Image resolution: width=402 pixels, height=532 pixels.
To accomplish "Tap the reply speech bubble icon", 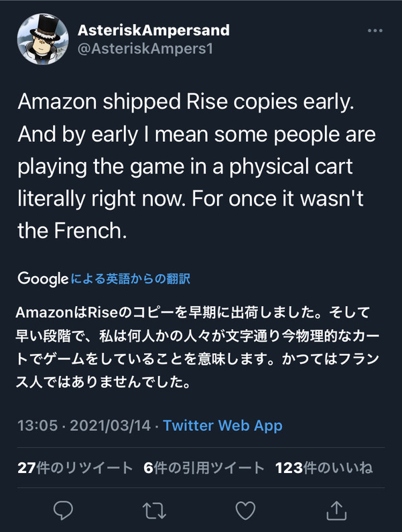I will tap(63, 510).
